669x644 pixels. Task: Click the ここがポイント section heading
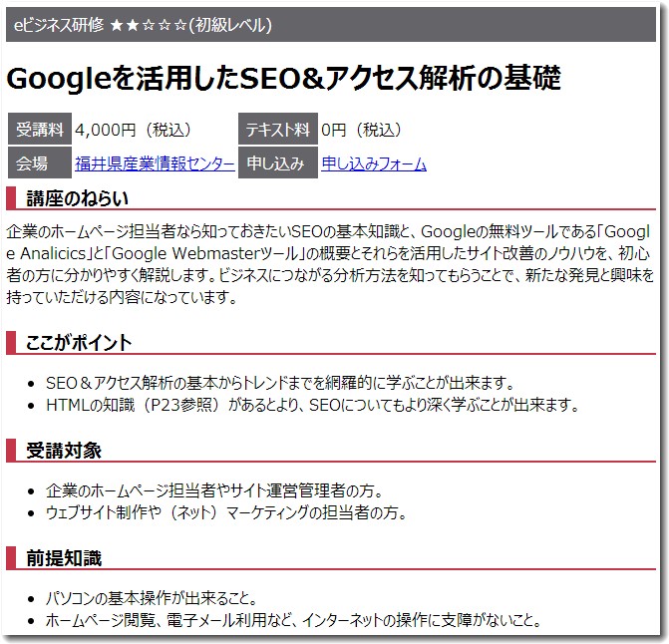[x=79, y=343]
